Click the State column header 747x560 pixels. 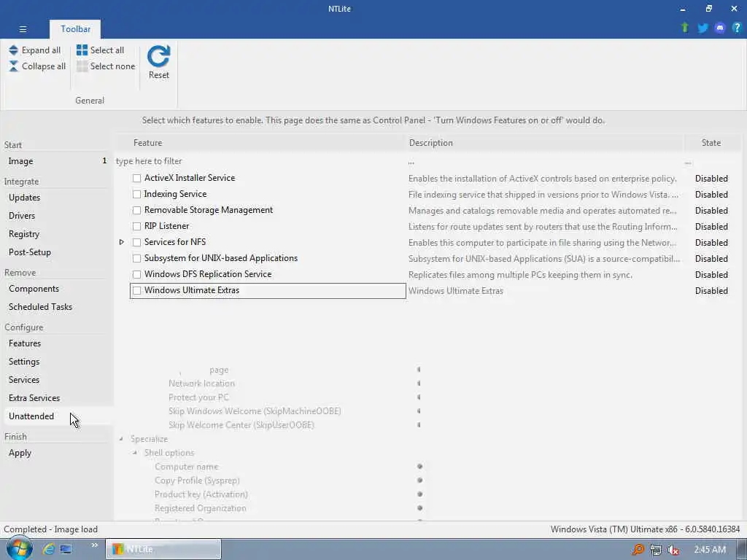pyautogui.click(x=711, y=143)
